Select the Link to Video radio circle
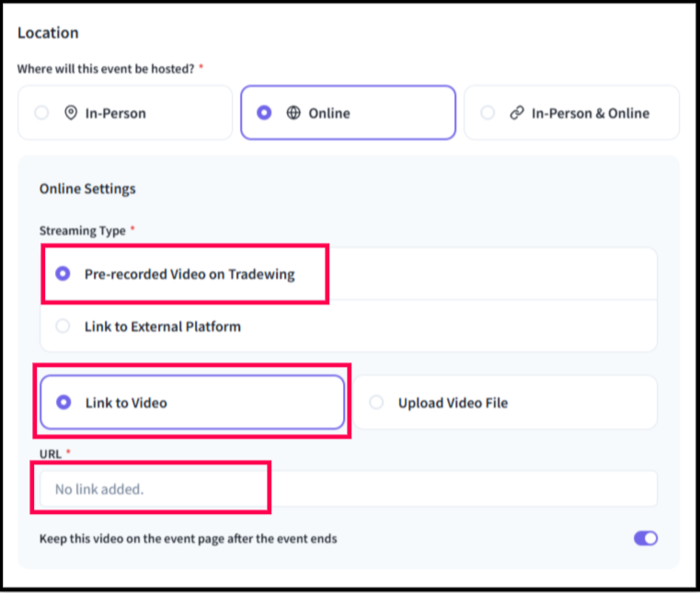Screen dimensions: 700x593 [63, 403]
